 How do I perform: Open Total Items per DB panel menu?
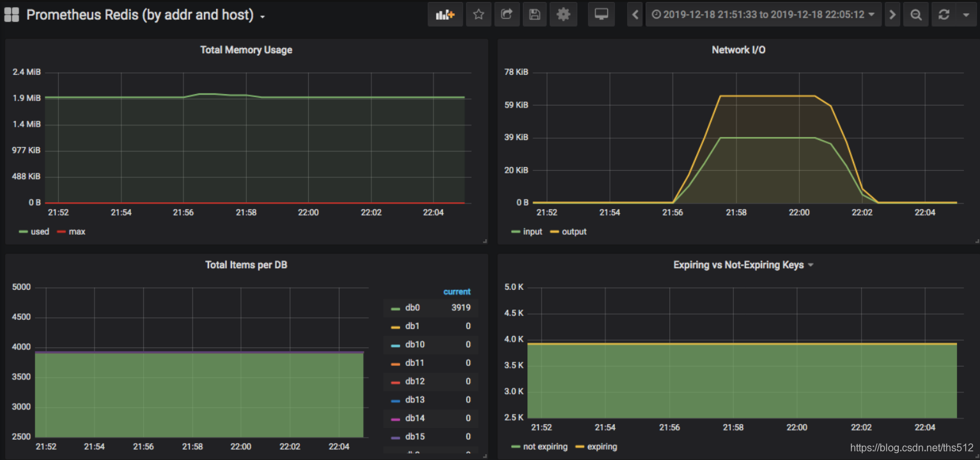pos(246,264)
